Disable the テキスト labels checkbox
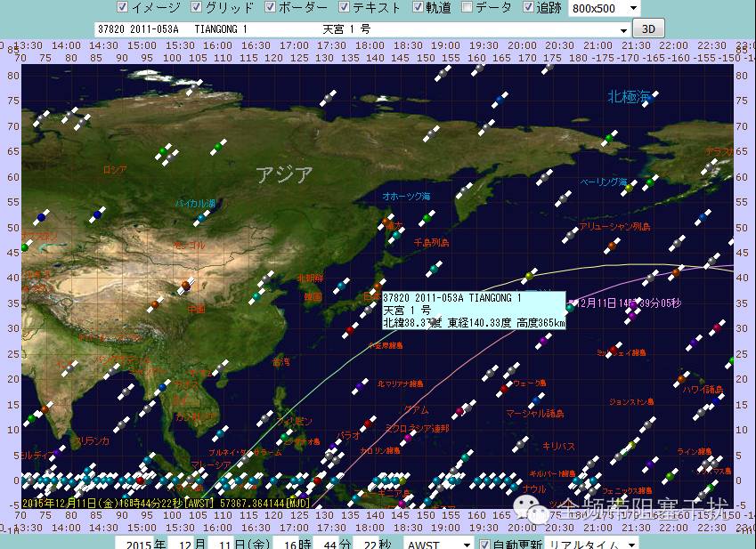Image resolution: width=756 pixels, height=549 pixels. pos(344,7)
